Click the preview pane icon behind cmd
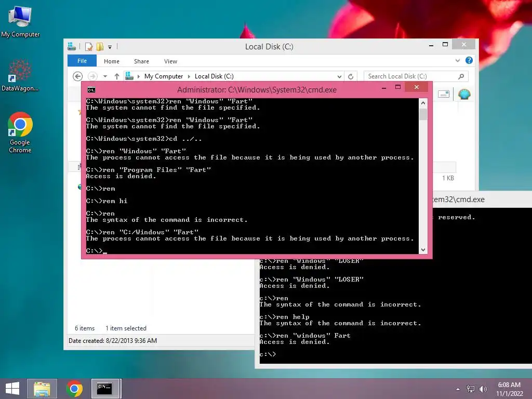Viewport: 532px width, 399px height. click(x=444, y=94)
